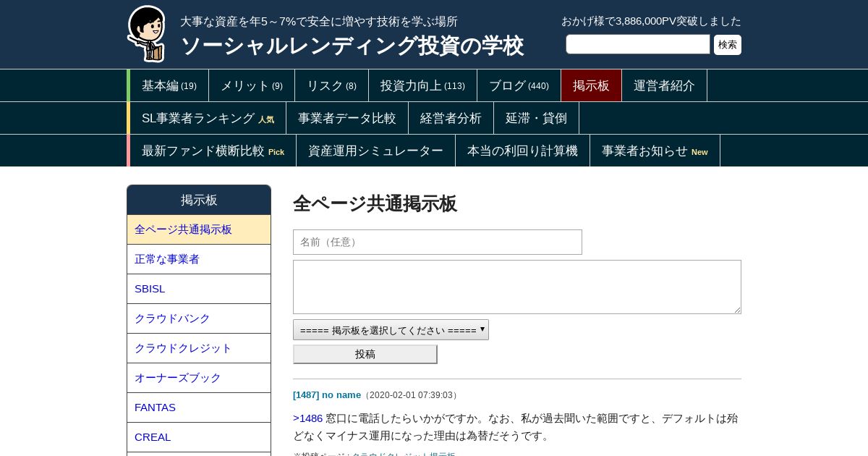This screenshot has height=456, width=868.
Task: Open the 基本編 (19) menu
Action: click(x=169, y=85)
